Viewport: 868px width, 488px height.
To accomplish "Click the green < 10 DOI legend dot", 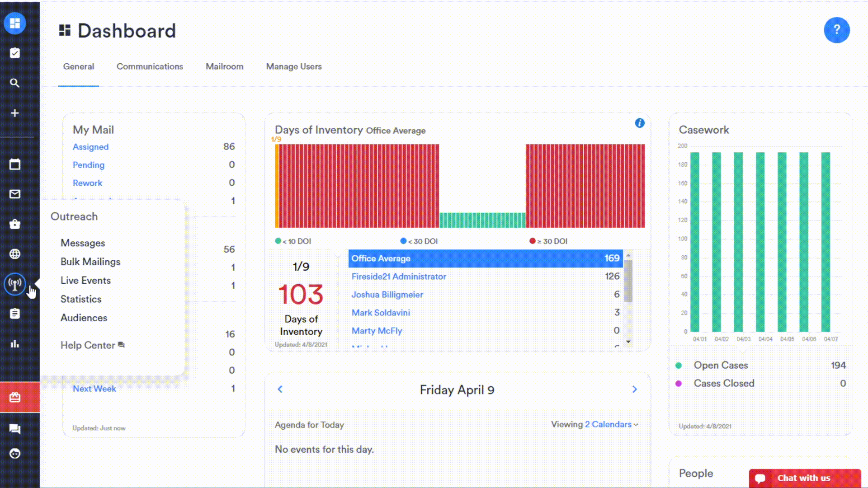I will [278, 241].
